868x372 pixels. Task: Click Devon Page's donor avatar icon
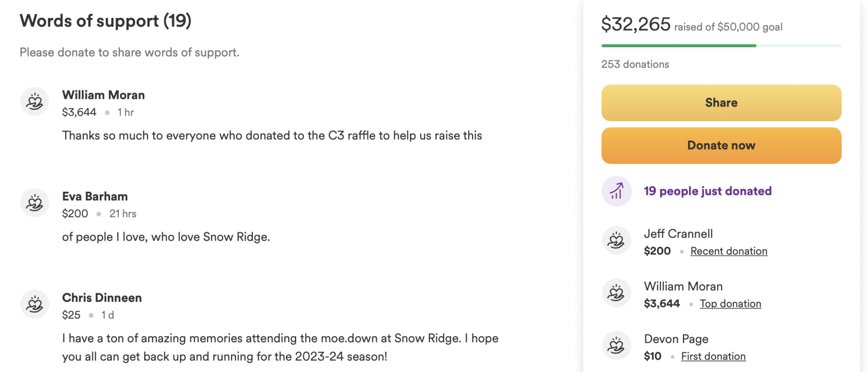(x=616, y=345)
